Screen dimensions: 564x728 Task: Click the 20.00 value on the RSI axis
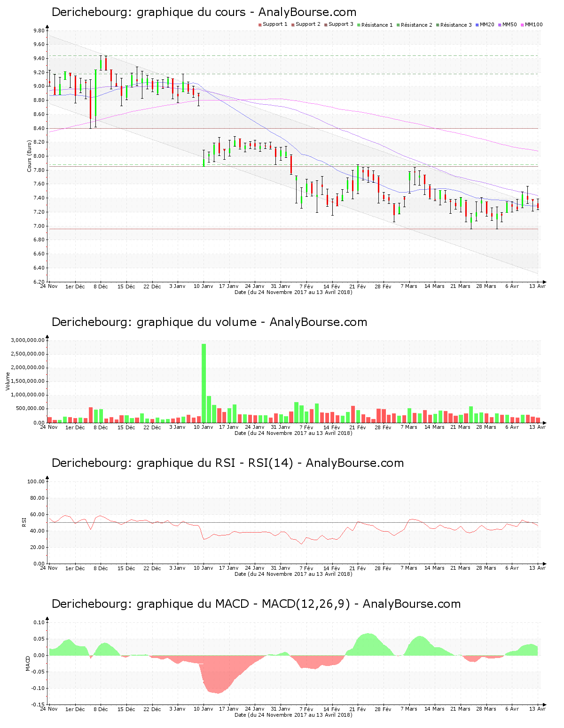click(x=38, y=547)
